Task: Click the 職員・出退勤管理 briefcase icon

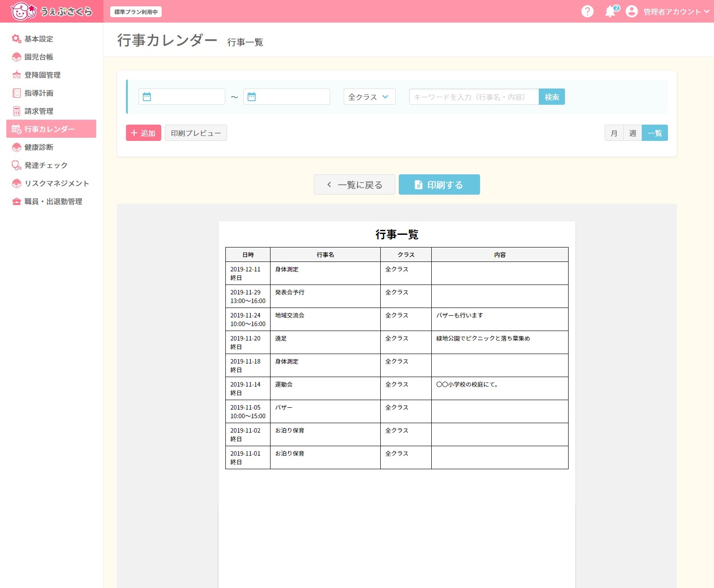Action: pos(17,201)
